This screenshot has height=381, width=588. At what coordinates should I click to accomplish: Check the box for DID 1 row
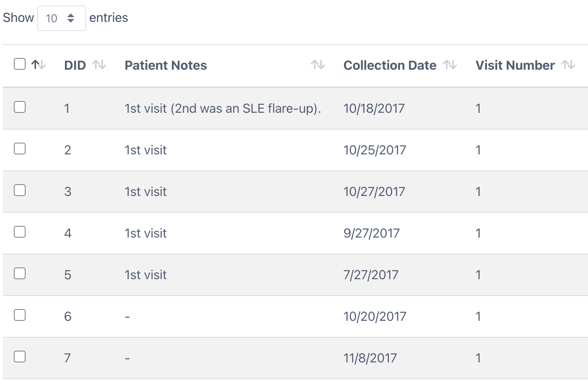20,107
